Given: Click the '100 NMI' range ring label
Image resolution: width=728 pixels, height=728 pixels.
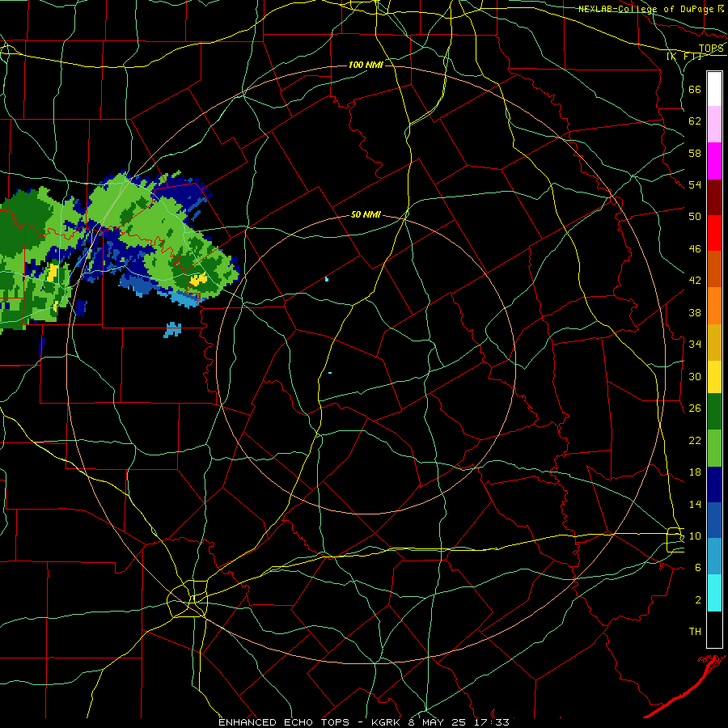Looking at the screenshot, I should (366, 65).
